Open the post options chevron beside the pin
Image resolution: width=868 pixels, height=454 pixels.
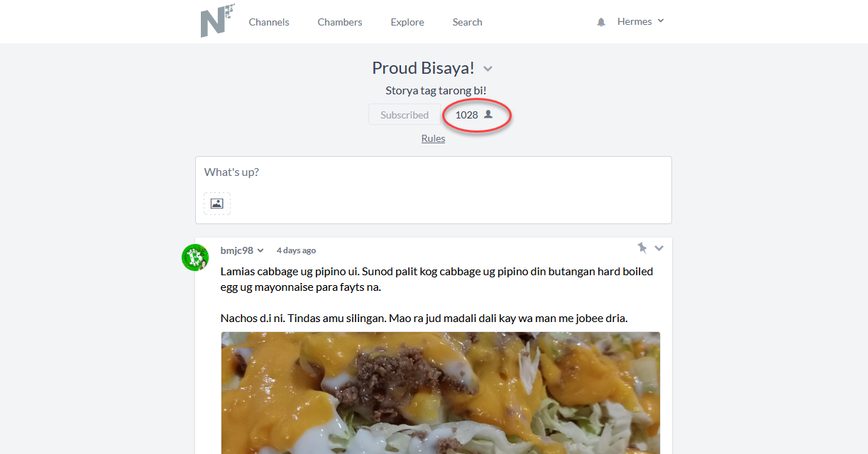click(659, 248)
